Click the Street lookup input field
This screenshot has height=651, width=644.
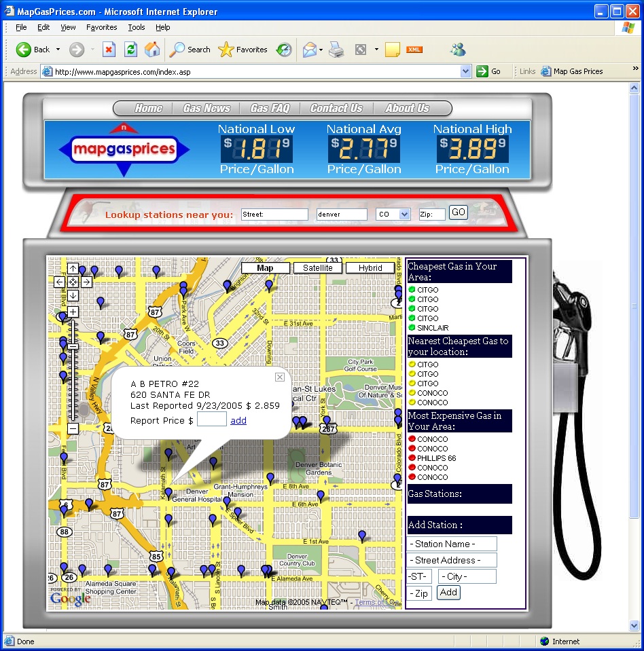tap(274, 215)
